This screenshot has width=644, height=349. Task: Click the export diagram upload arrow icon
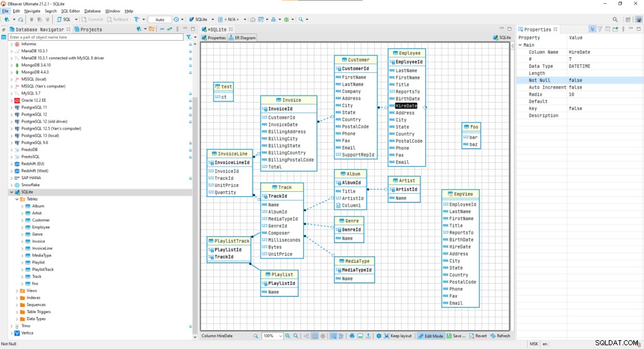click(368, 336)
